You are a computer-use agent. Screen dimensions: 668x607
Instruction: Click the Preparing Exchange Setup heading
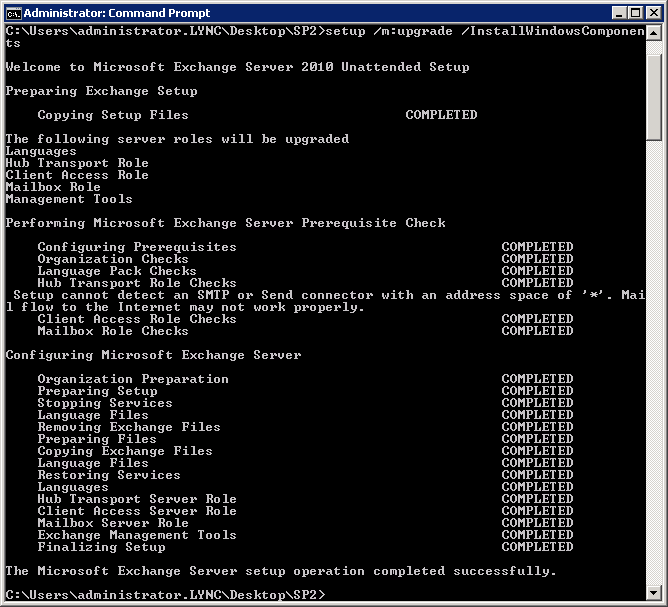[101, 91]
